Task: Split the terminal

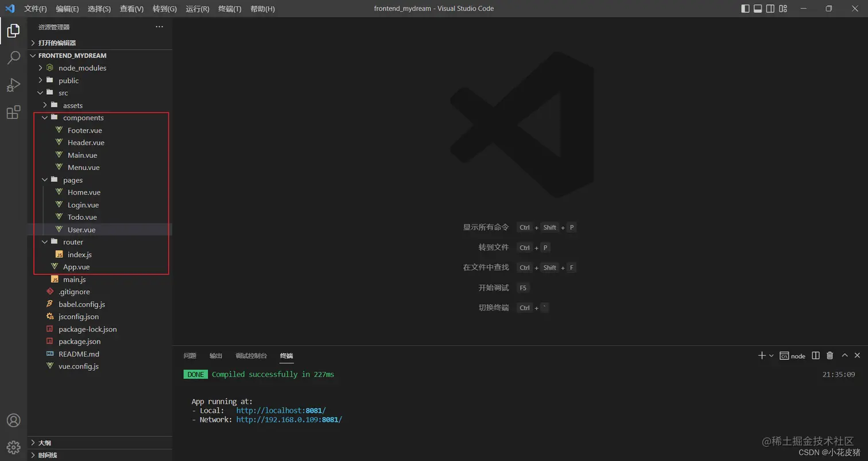Action: pos(816,355)
